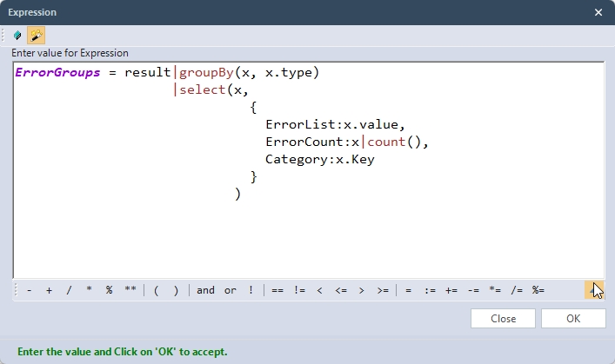The image size is (615, 364).
Task: Click the operator toolbar drag handle
Action: pos(16,290)
